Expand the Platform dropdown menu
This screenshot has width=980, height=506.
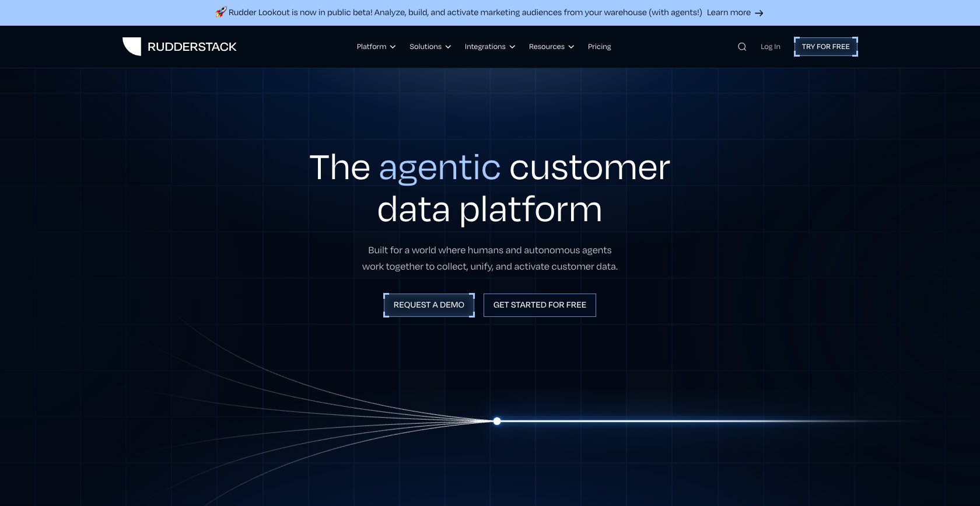click(x=376, y=47)
